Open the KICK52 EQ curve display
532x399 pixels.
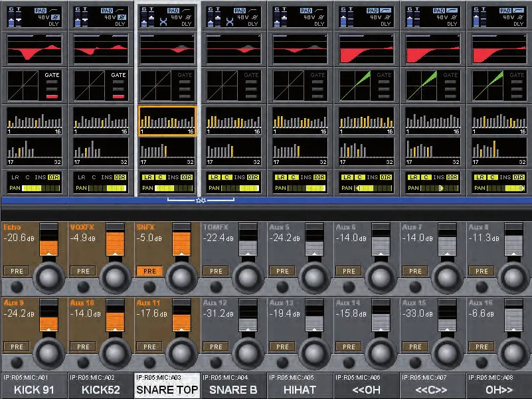pyautogui.click(x=101, y=49)
